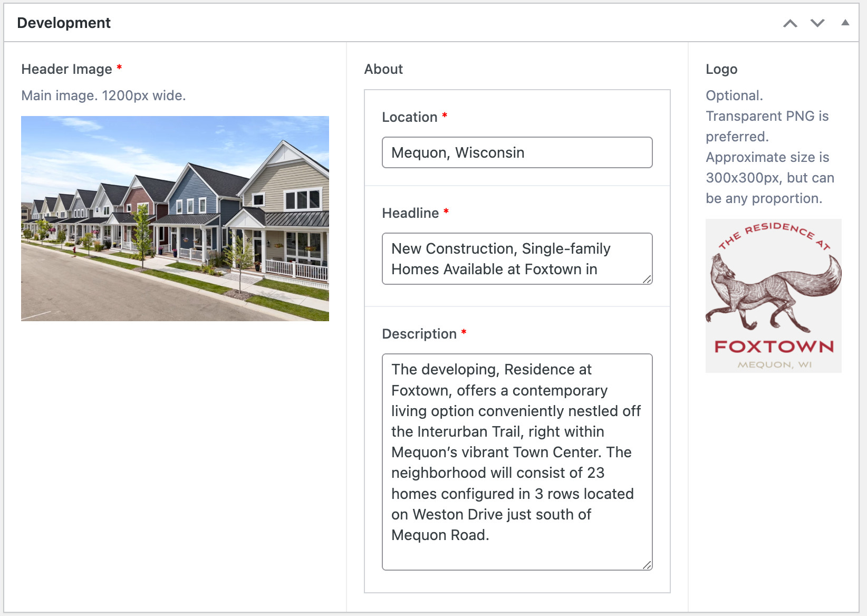Grab the Description textarea resize handle
Image resolution: width=867 pixels, height=616 pixels.
(647, 565)
